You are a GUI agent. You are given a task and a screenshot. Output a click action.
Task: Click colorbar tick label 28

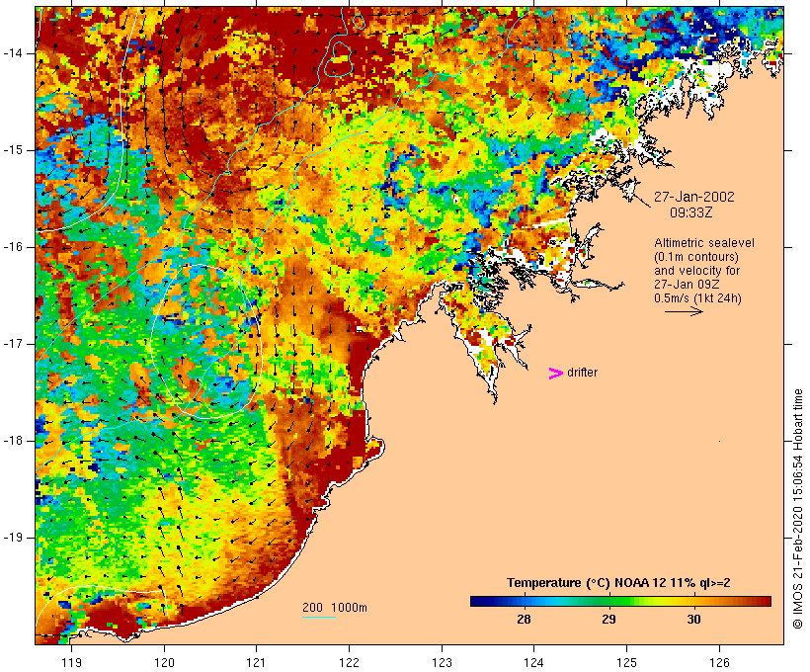point(524,619)
